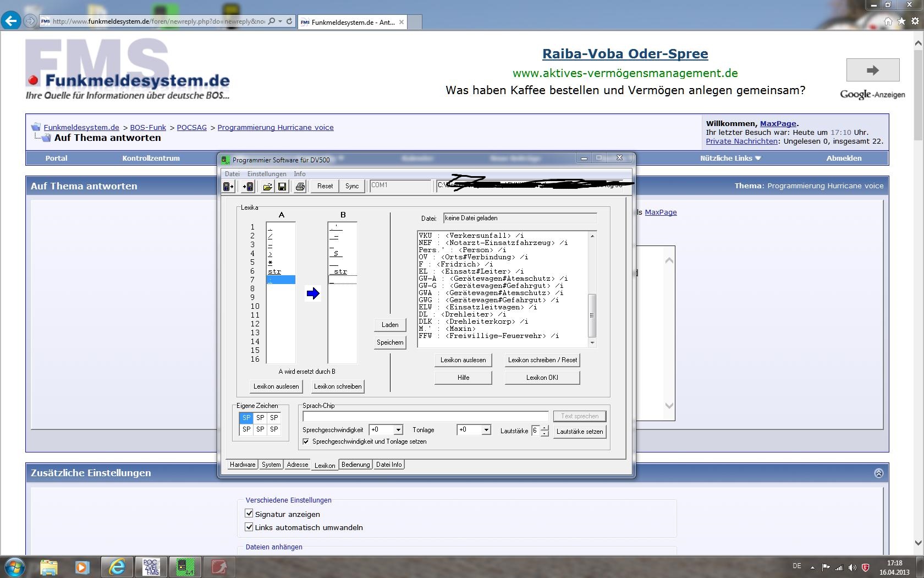Open Internet Explorer from the taskbar
The image size is (924, 578).
[117, 566]
